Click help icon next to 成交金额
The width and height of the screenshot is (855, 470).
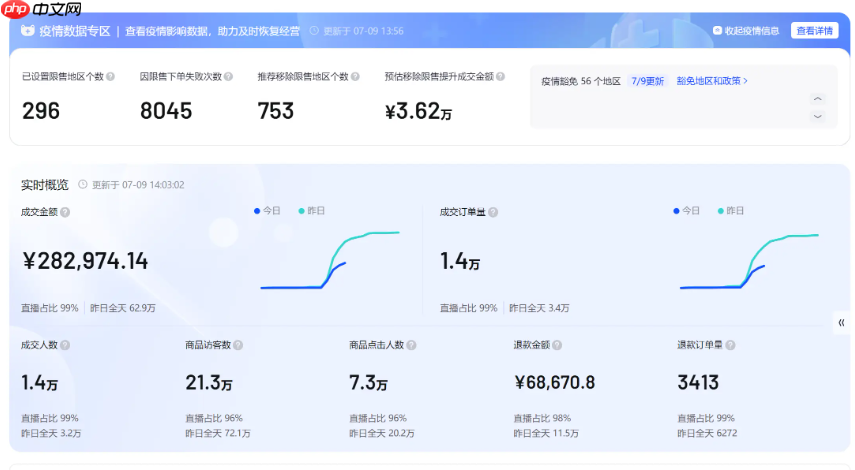(66, 212)
